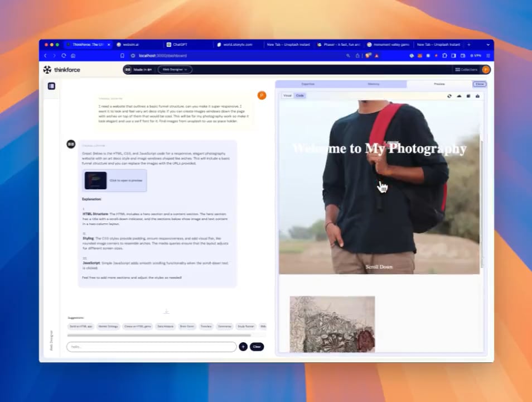
Task: Click the chat message input field
Action: coord(151,347)
